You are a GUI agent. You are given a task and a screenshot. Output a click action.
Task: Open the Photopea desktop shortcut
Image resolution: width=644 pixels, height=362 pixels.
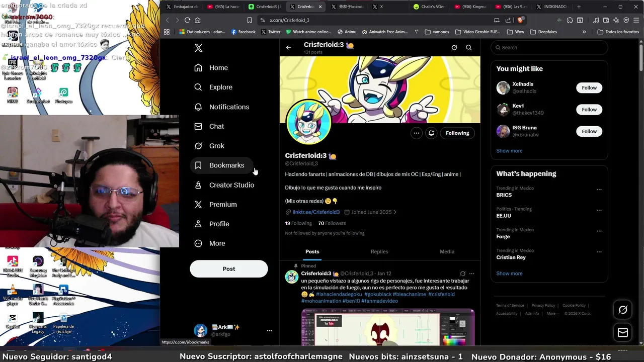(63, 96)
